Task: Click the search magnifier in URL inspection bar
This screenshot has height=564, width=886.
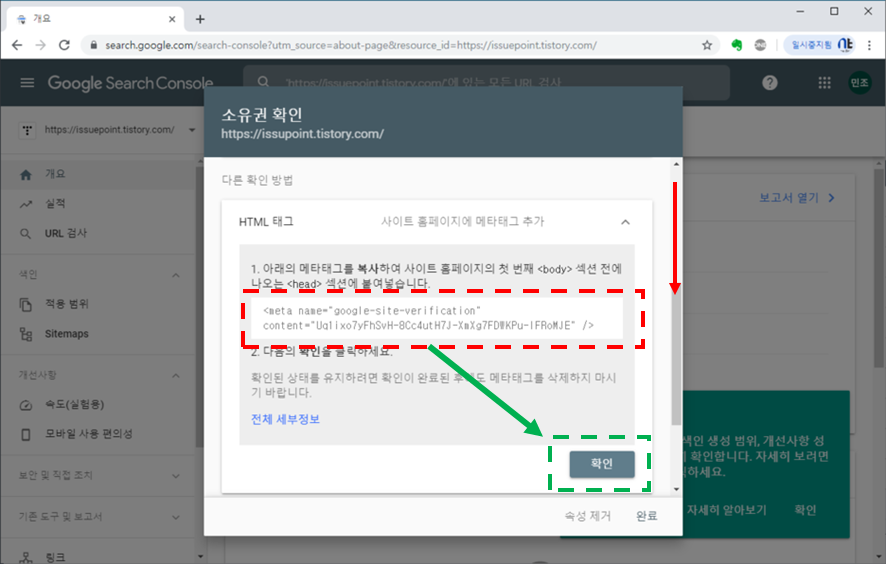Action: click(263, 82)
